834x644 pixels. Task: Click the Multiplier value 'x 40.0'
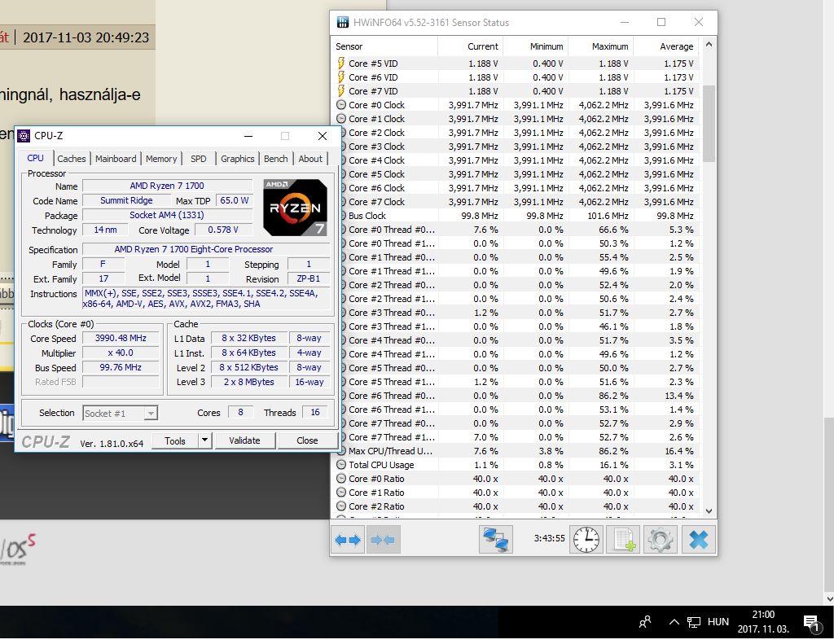121,353
